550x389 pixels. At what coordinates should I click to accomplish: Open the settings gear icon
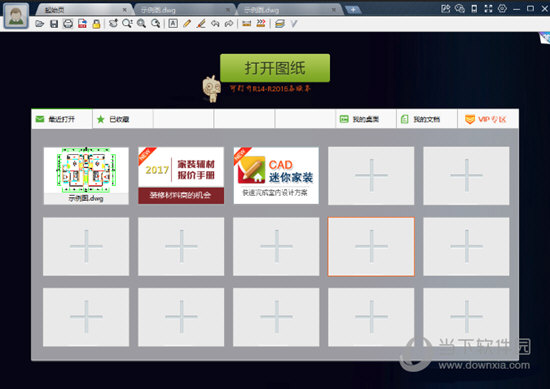(x=502, y=8)
